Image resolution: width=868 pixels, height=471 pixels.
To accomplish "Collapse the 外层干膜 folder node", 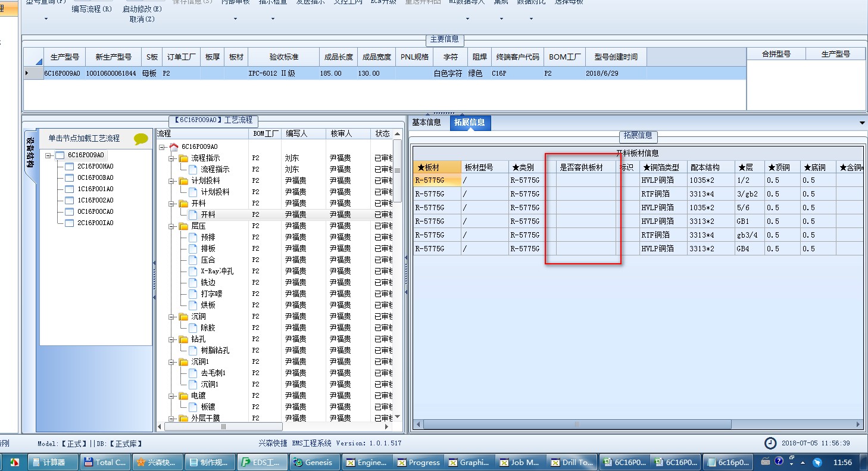I will pos(171,419).
